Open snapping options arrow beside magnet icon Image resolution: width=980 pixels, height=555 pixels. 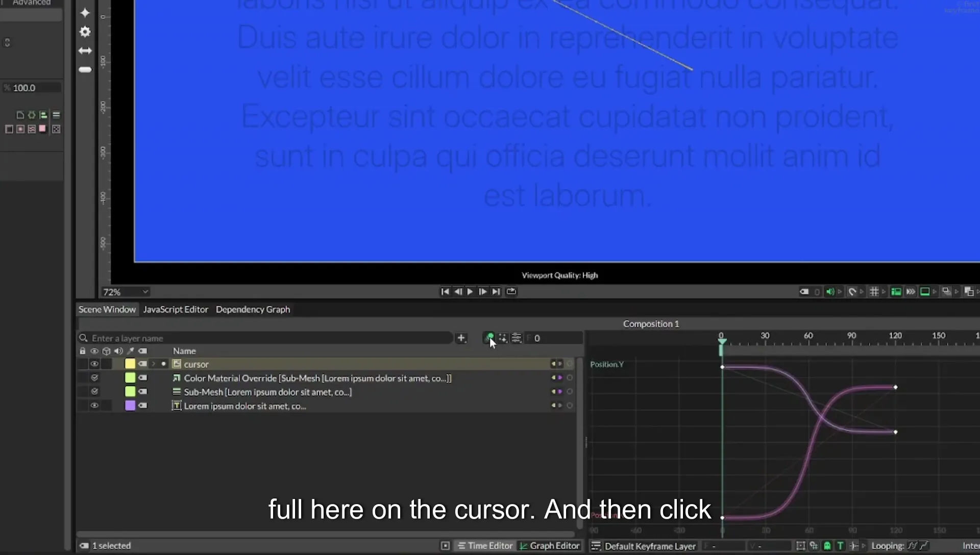pos(862,292)
